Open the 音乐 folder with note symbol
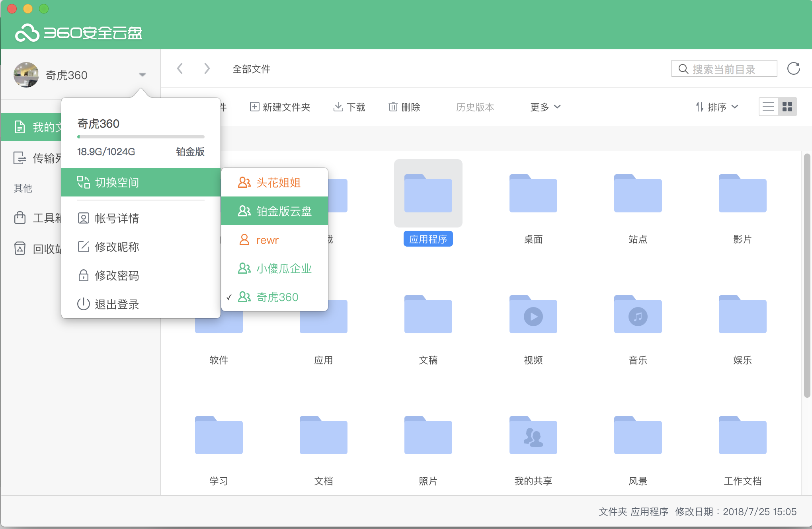The width and height of the screenshot is (812, 529). (x=638, y=314)
